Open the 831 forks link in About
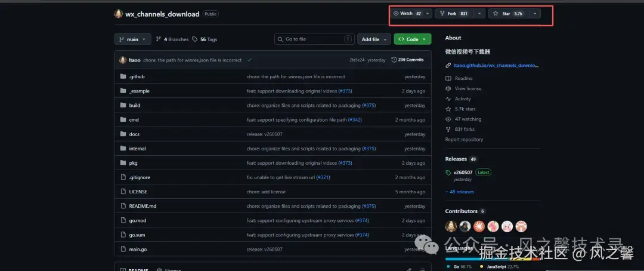 [465, 129]
